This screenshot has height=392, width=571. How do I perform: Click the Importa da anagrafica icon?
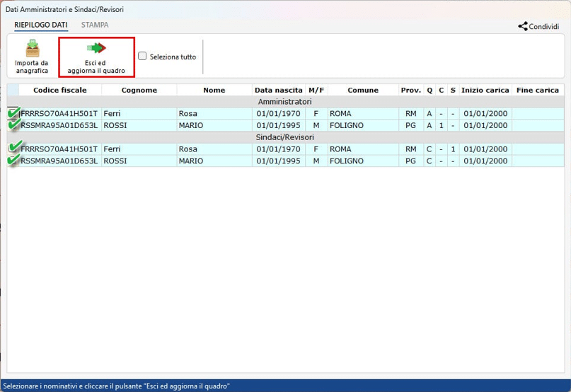[x=32, y=48]
